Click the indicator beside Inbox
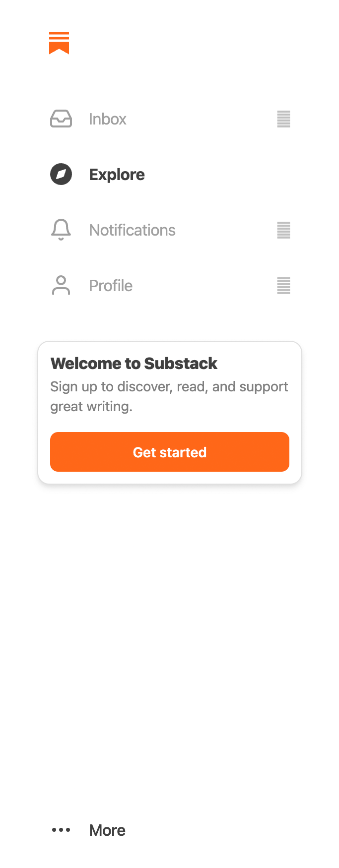Viewport: 339px width, 868px height. pyautogui.click(x=283, y=120)
